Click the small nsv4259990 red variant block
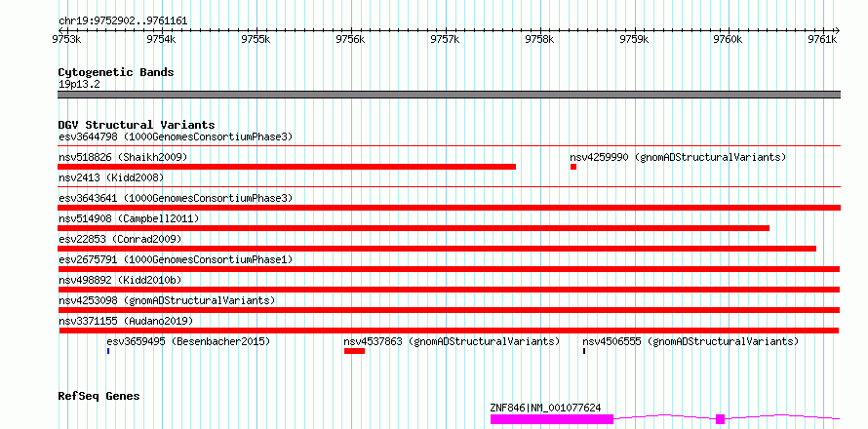Image resolution: width=868 pixels, height=429 pixels. pos(573,167)
